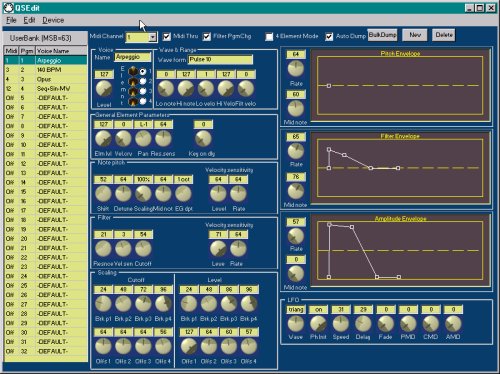
Task: Click the Bulk Dump button
Action: tap(382, 35)
